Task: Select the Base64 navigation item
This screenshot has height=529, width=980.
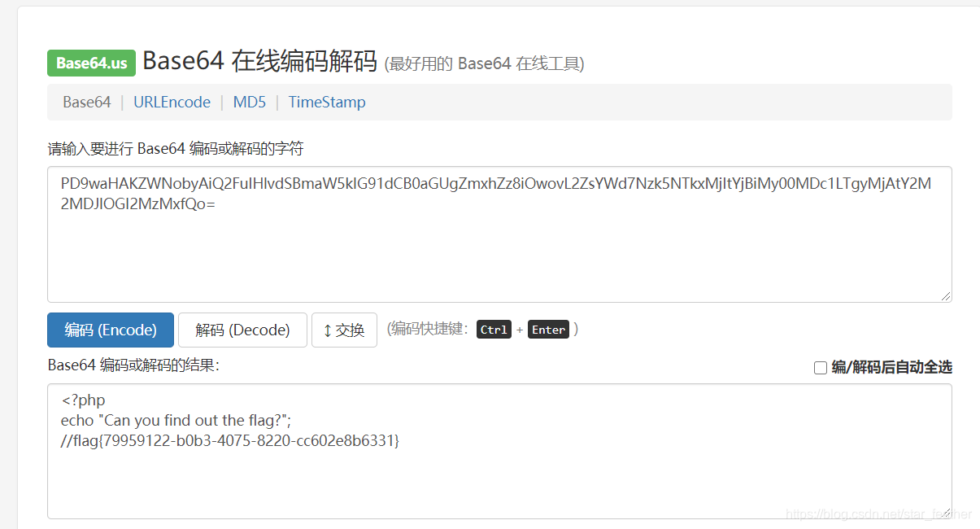Action: tap(87, 102)
